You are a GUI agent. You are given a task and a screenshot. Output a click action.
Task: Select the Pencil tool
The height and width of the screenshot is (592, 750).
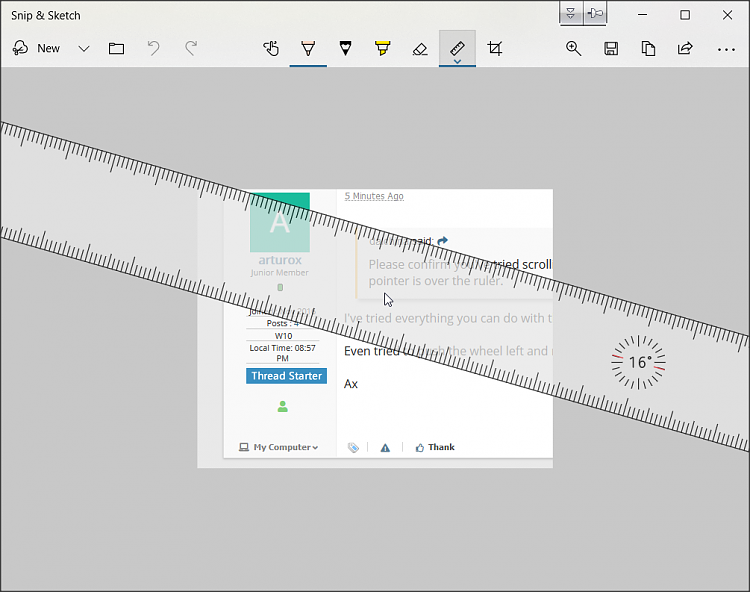[345, 48]
